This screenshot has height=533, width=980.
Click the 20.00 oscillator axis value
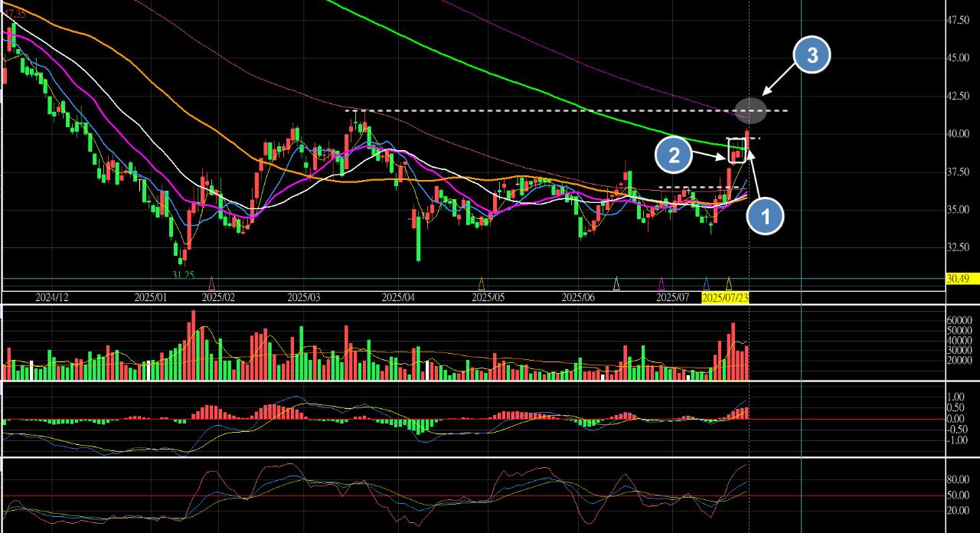coord(958,511)
